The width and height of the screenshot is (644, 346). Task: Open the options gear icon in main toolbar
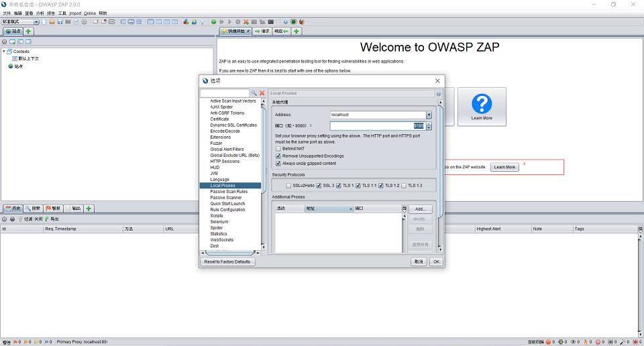click(85, 21)
